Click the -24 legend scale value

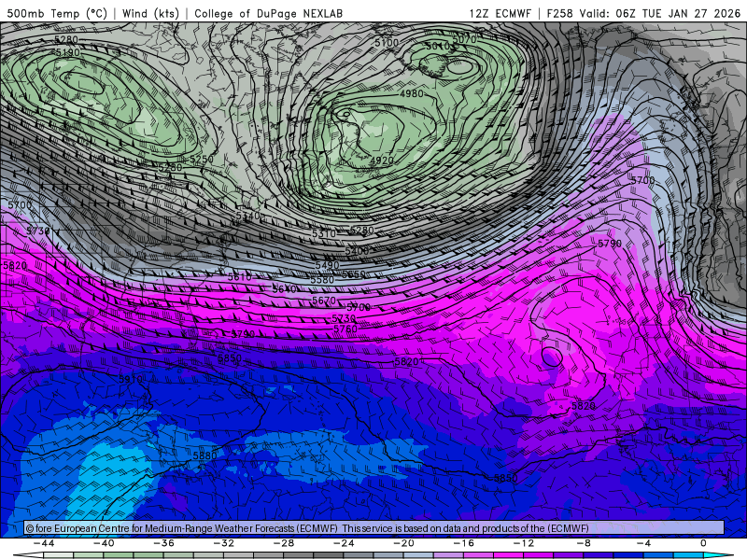344,543
